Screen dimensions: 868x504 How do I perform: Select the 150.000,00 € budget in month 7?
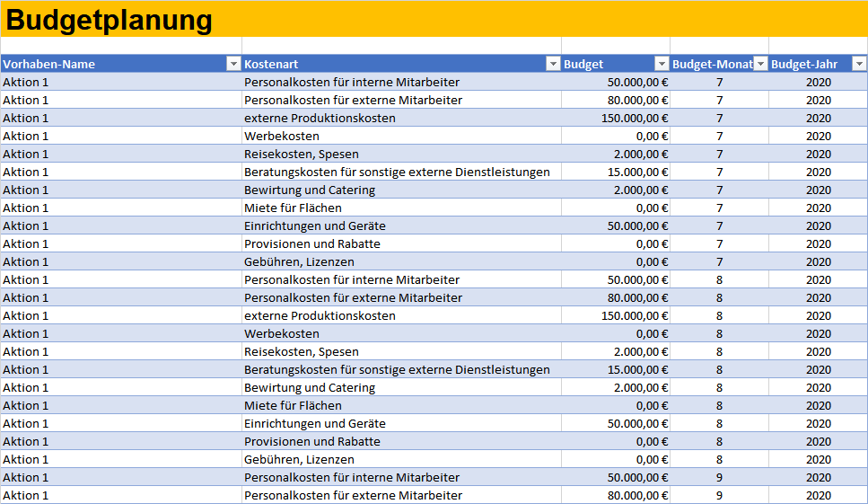[616, 118]
